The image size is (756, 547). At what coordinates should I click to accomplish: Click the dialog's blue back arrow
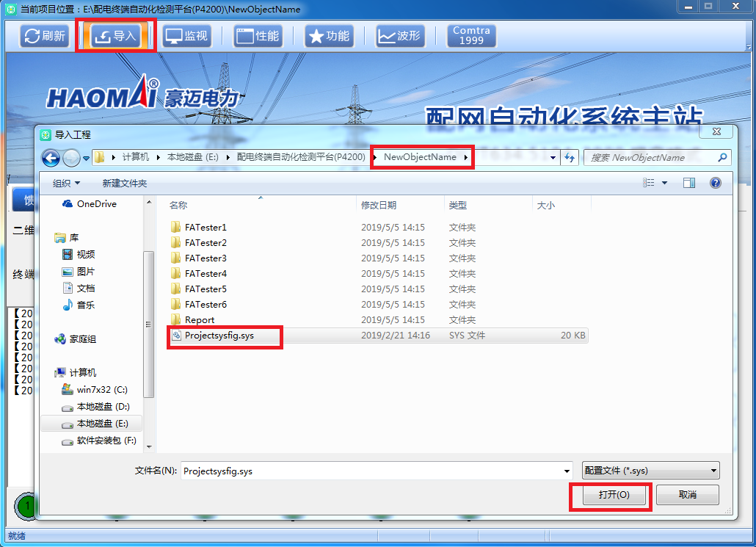(x=51, y=157)
